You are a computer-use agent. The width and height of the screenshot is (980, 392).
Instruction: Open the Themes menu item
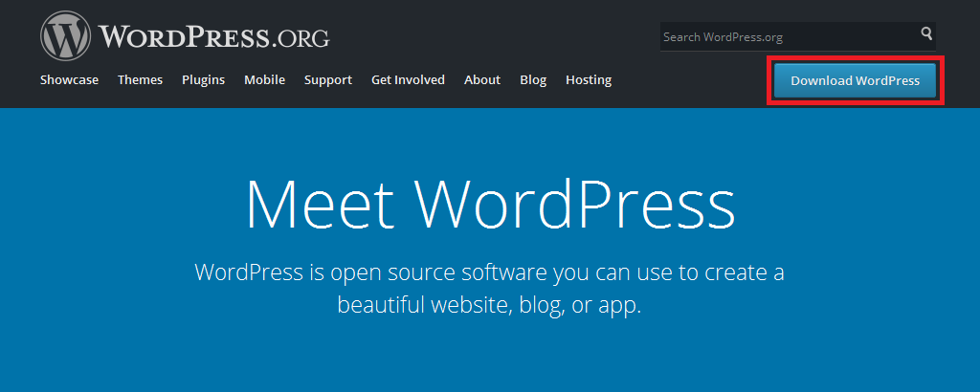[x=140, y=80]
